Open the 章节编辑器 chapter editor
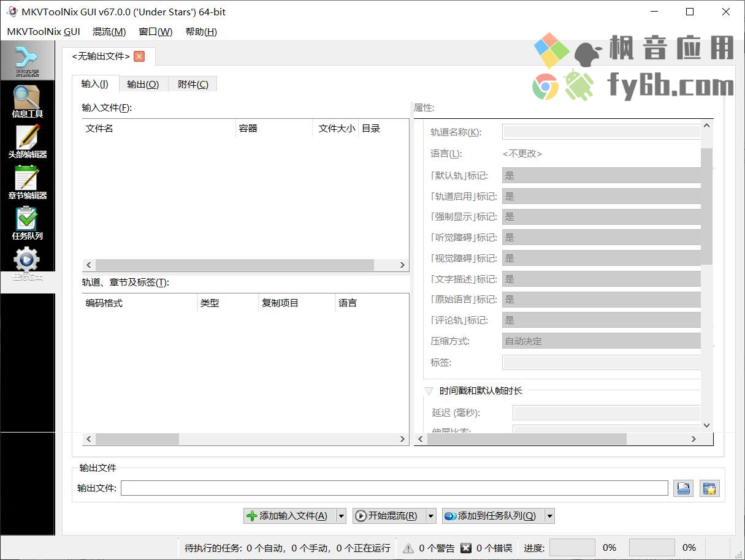Screen dimensions: 745x560 [x=27, y=183]
